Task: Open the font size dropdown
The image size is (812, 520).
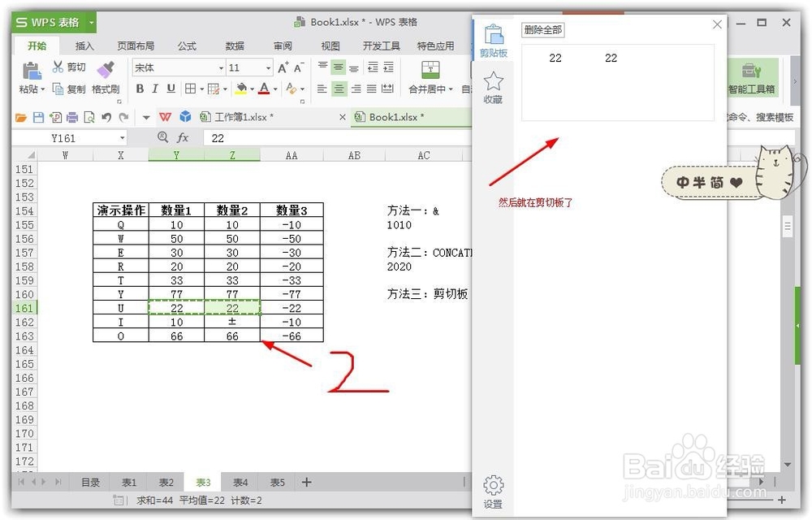Action: point(270,67)
